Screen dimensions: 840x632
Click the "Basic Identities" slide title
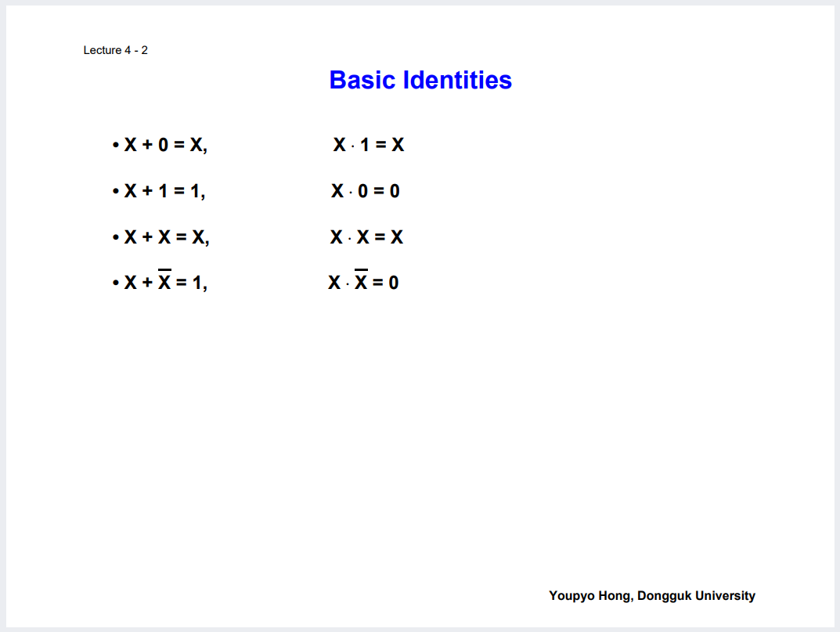click(420, 80)
